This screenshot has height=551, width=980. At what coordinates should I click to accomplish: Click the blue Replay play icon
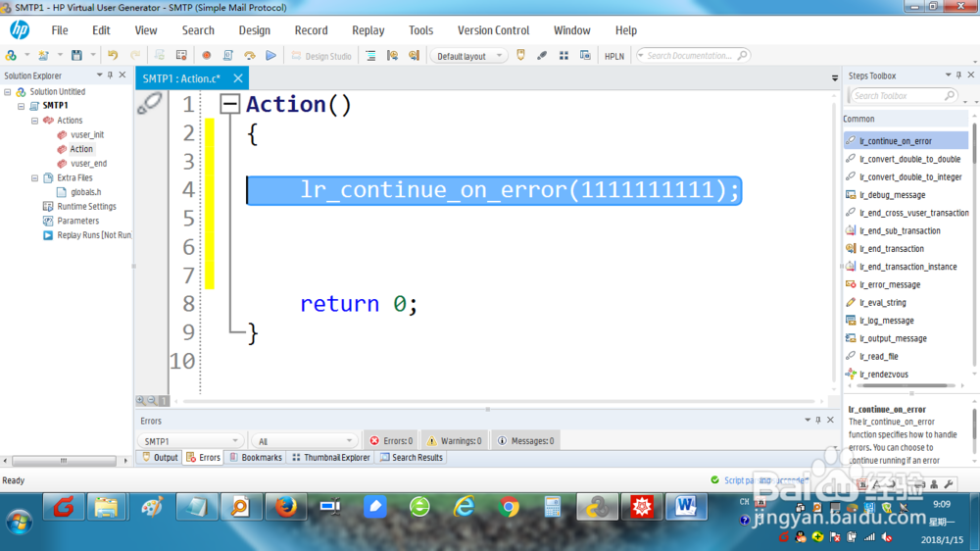tap(270, 55)
